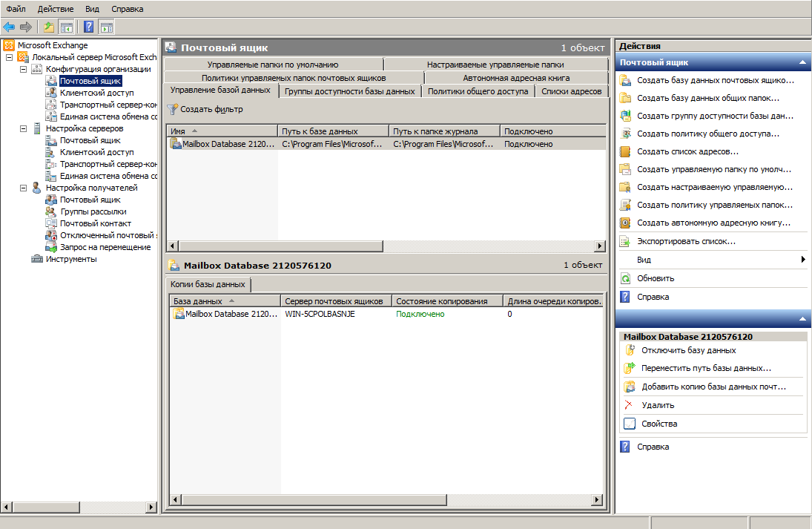Select Mailbox Database row in upper list

click(386, 144)
